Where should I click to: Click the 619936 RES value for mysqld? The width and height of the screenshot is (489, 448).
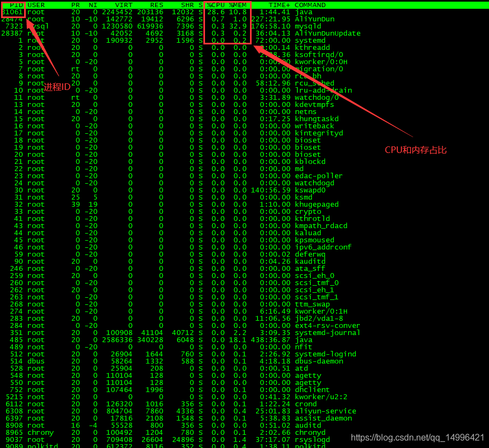pos(150,26)
